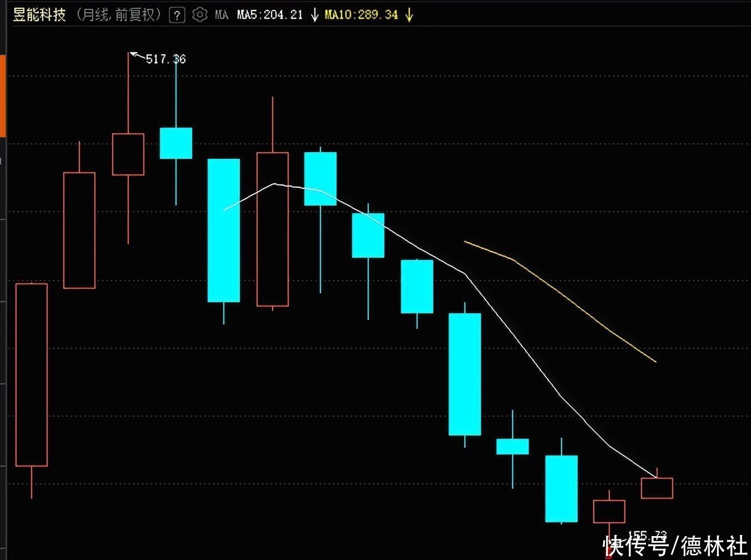Click the first tall red candlestick
The width and height of the screenshot is (751, 560).
coord(32,375)
